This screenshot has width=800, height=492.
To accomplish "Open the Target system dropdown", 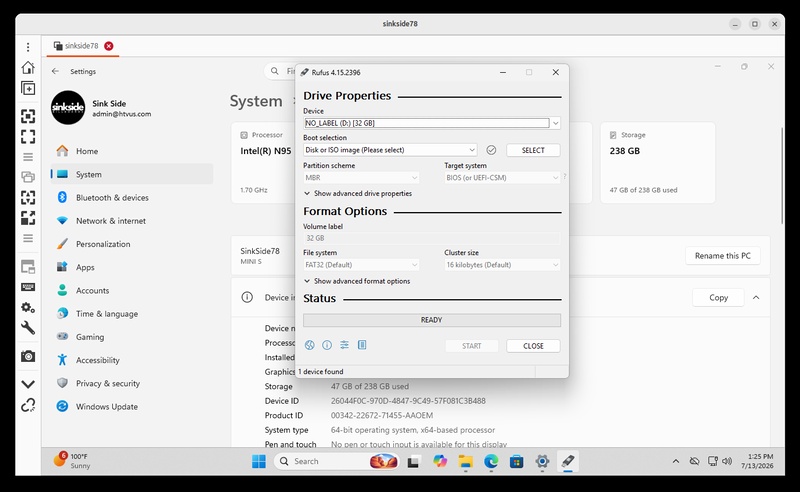I will pyautogui.click(x=502, y=178).
